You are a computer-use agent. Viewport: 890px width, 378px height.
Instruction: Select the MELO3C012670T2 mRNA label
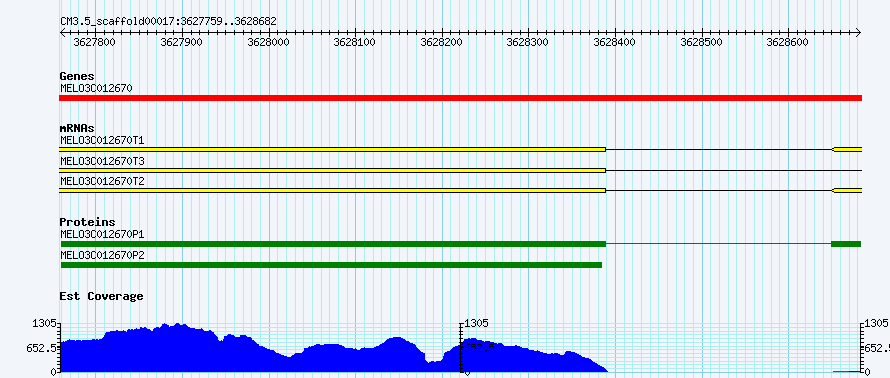[x=102, y=181]
